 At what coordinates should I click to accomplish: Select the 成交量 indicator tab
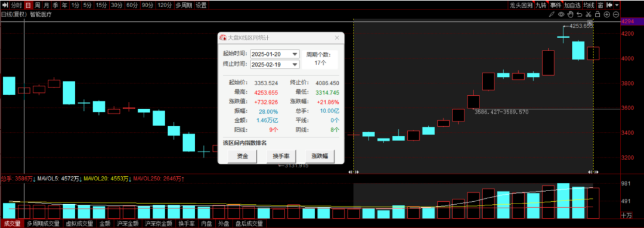tap(13, 224)
